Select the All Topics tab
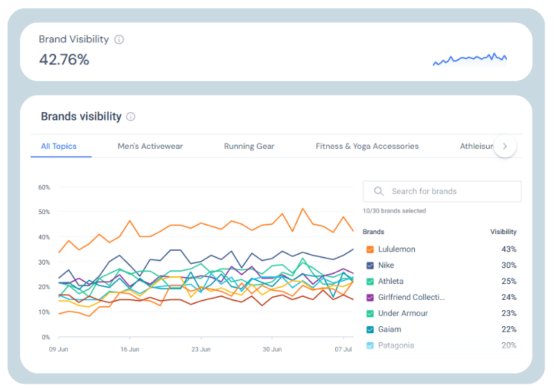This screenshot has width=554, height=392. 59,146
